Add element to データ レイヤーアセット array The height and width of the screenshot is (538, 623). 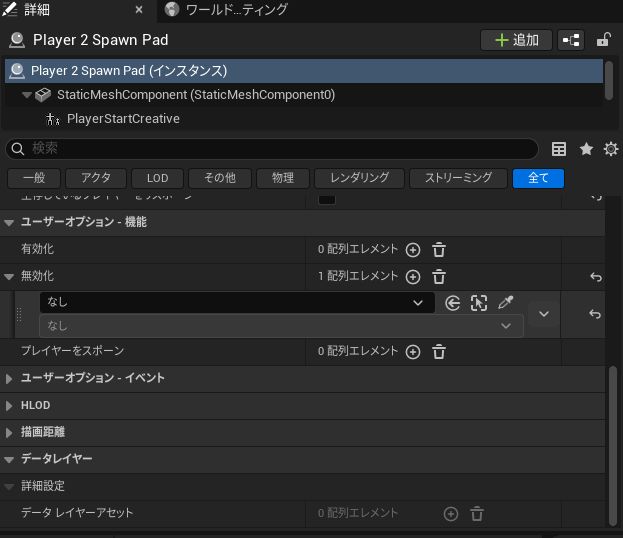(451, 514)
